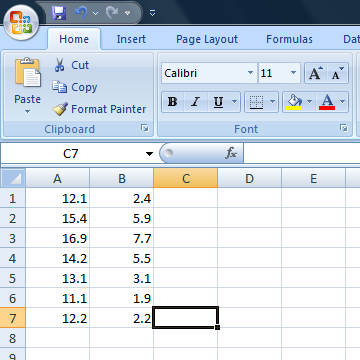
Task: Select row 7 header
Action: pos(13,318)
